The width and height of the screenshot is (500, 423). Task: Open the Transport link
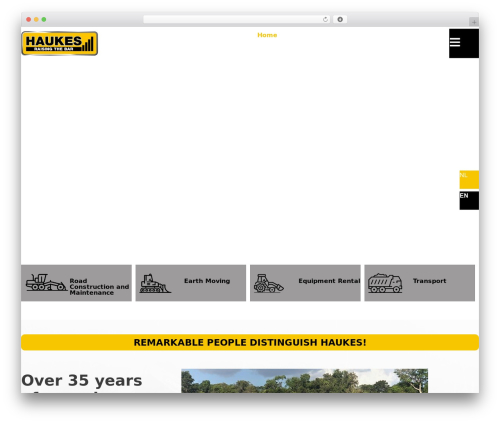[x=429, y=281]
